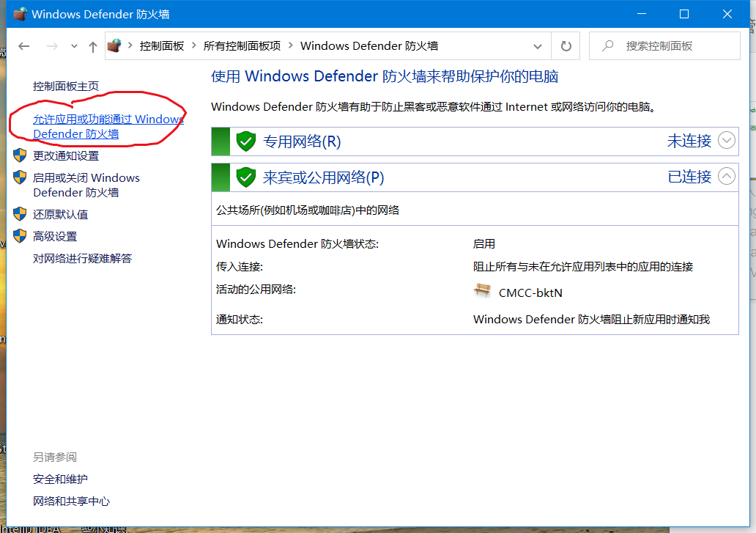Refresh the control panel page
Viewport: 756px width, 533px height.
(x=566, y=46)
